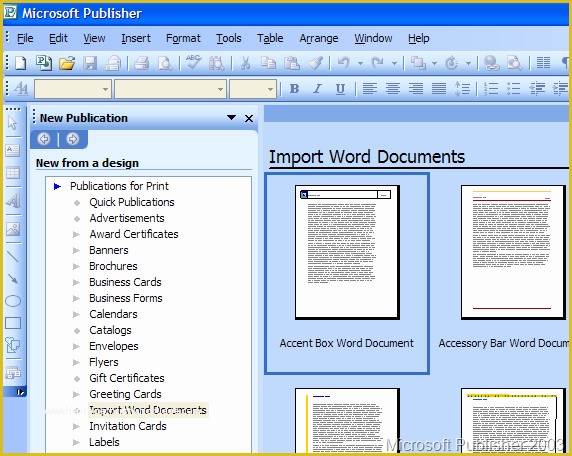
Task: Select the Format Painter brush icon
Action: click(x=315, y=63)
